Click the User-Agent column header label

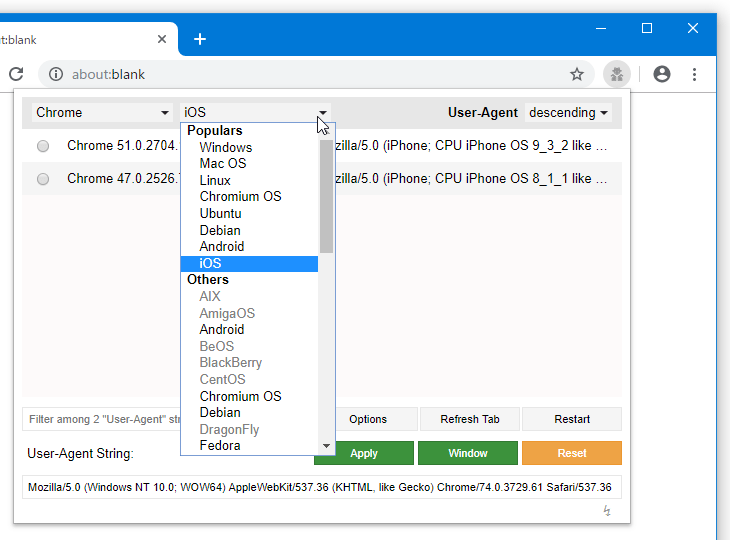point(483,113)
